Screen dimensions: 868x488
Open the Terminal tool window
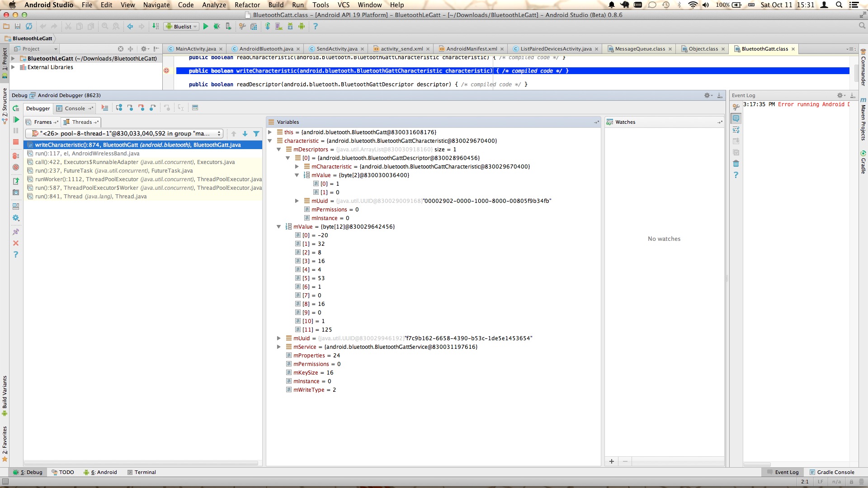(x=142, y=472)
